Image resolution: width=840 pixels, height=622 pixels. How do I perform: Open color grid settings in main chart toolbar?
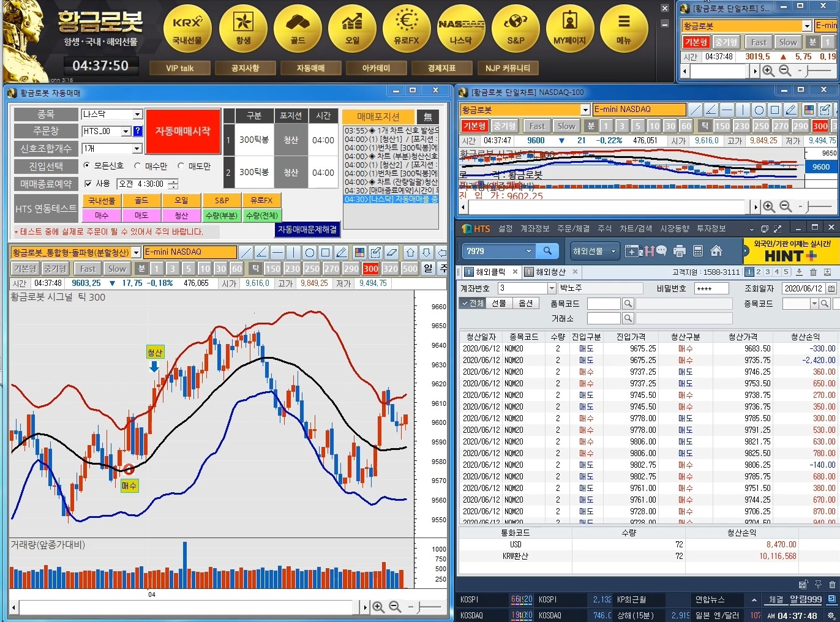pos(359,252)
